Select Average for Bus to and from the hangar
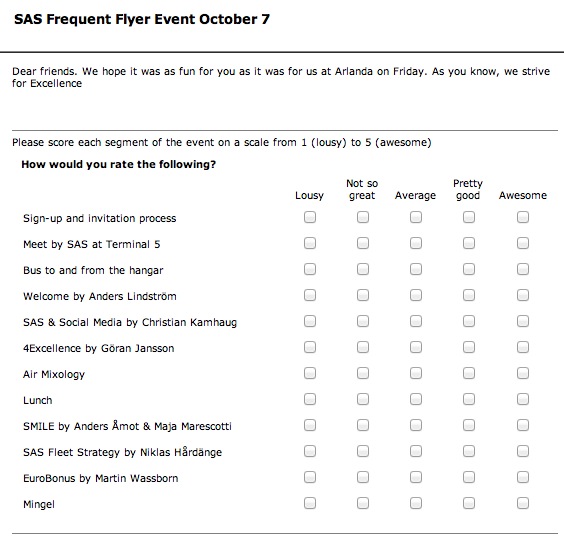564x542 pixels. pos(416,269)
